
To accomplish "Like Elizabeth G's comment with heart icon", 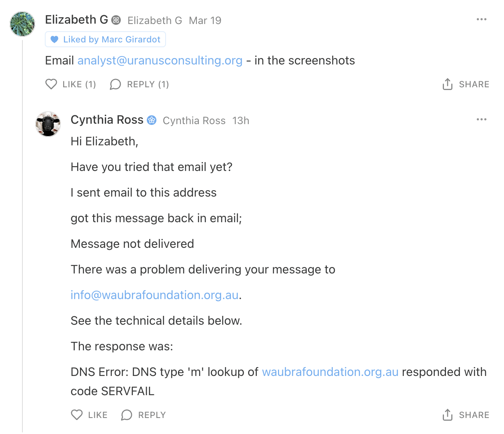I will pos(51,84).
